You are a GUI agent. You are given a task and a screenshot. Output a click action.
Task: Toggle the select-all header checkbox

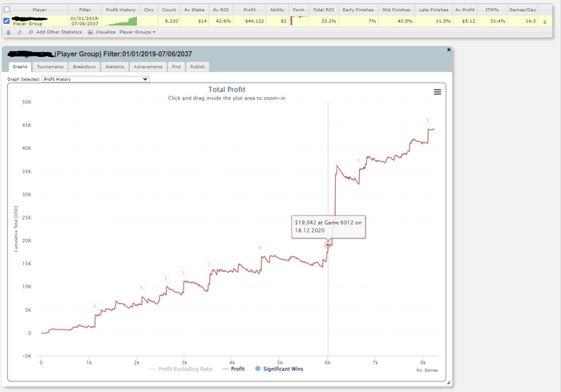[6, 10]
